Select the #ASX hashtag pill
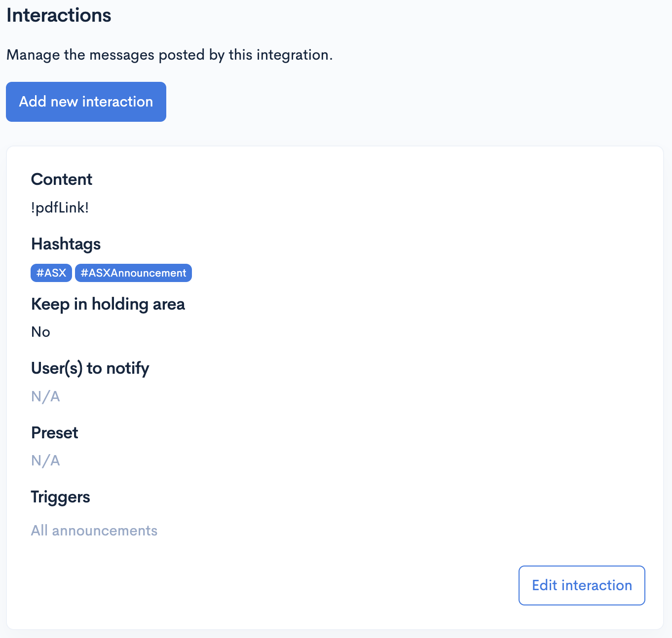 51,273
